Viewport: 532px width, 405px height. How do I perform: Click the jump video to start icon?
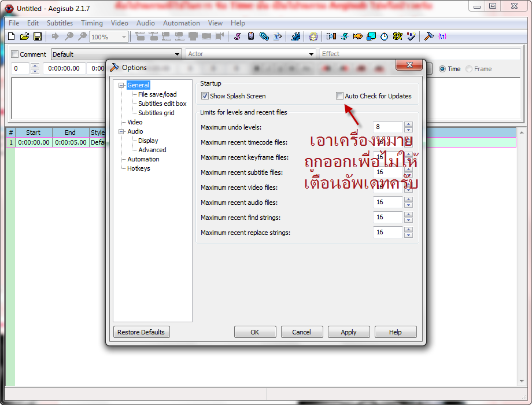(x=140, y=36)
